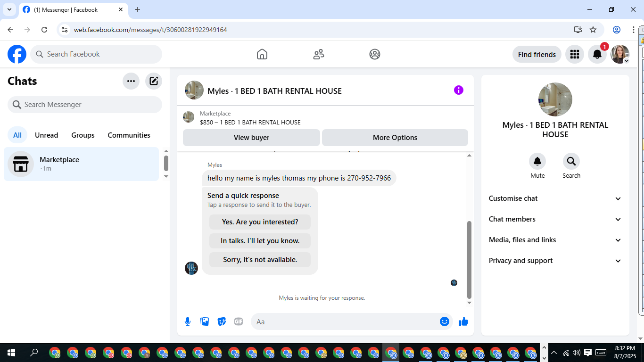Open Chrome three-dot menu
This screenshot has height=362, width=644.
[x=634, y=30]
